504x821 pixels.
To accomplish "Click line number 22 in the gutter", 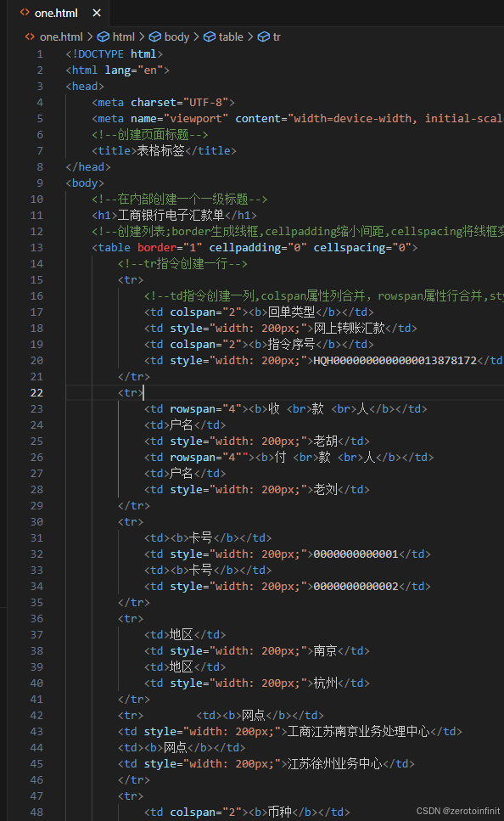I will click(x=36, y=393).
